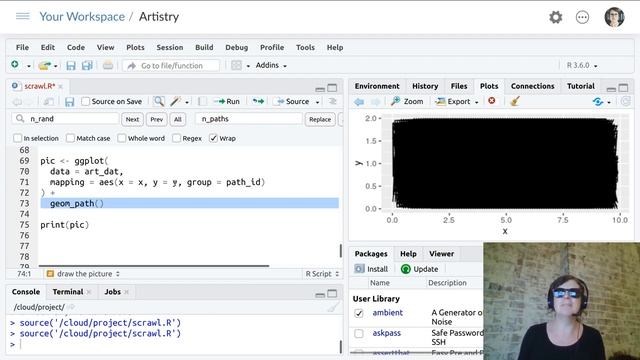Click Next in find bar
Viewport: 640px width, 360px height.
[132, 119]
